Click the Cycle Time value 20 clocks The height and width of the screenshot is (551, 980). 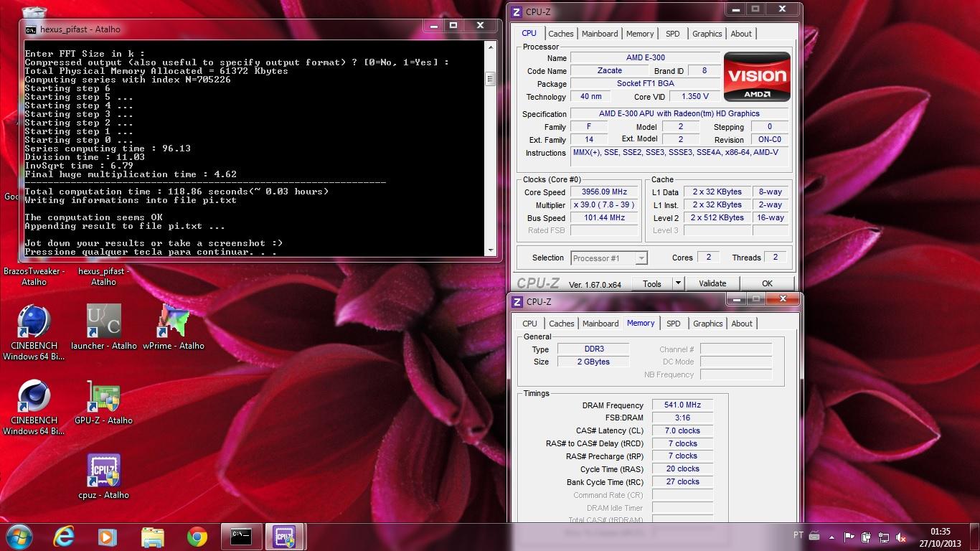click(682, 468)
